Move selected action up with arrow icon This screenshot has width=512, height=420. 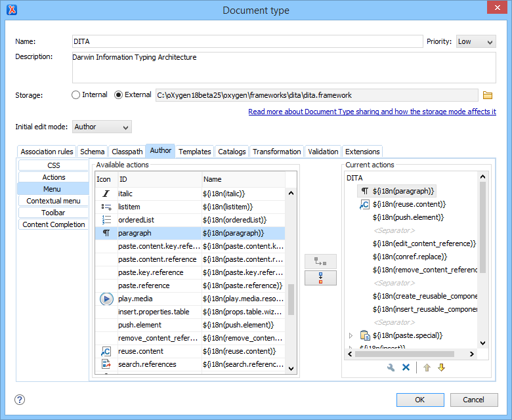coord(427,367)
